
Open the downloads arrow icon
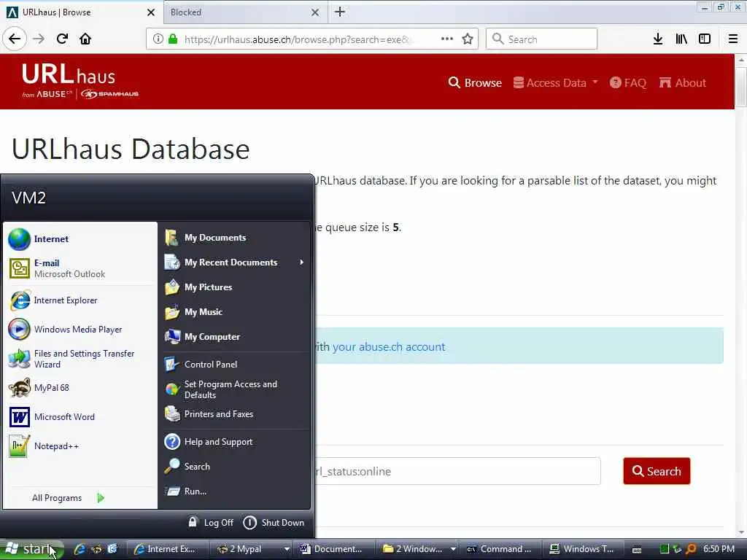(x=658, y=39)
